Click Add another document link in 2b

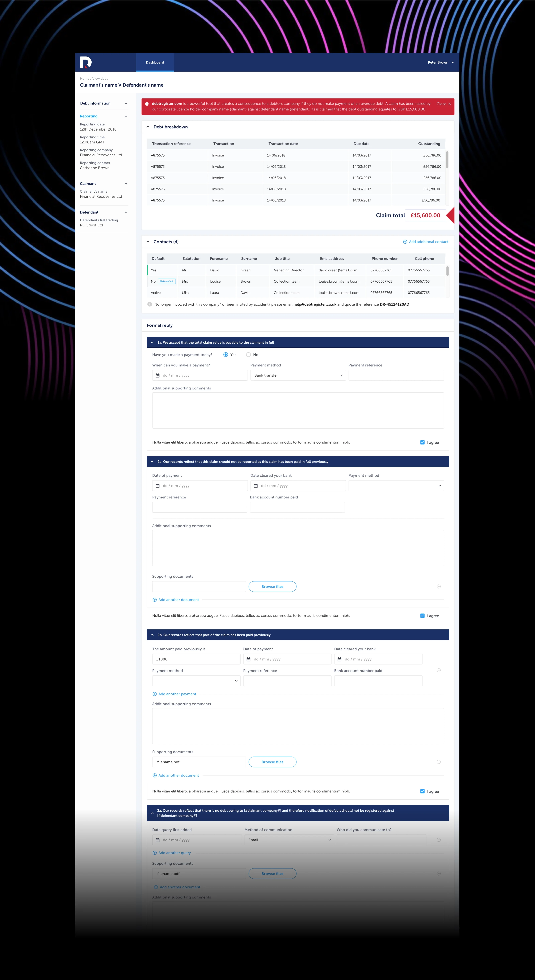pyautogui.click(x=178, y=775)
